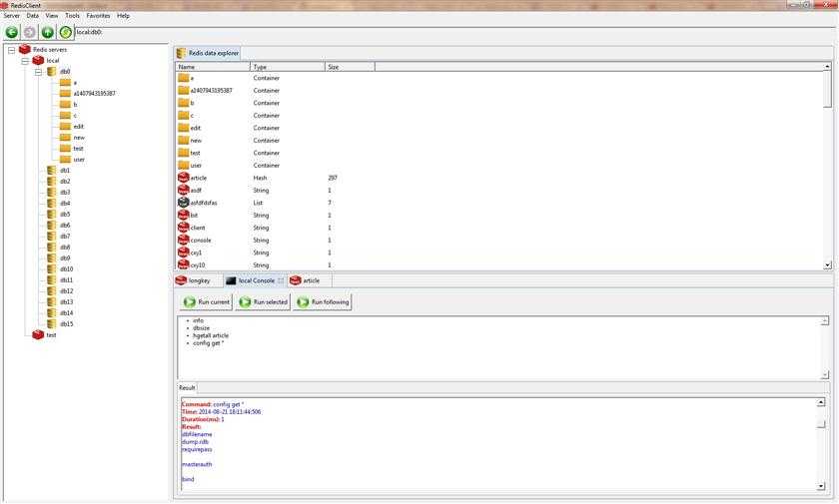Select the Redis servers root node icon

[x=25, y=49]
